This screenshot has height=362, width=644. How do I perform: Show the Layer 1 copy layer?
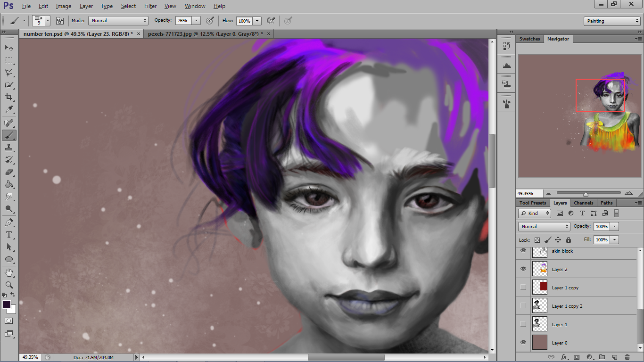(523, 287)
